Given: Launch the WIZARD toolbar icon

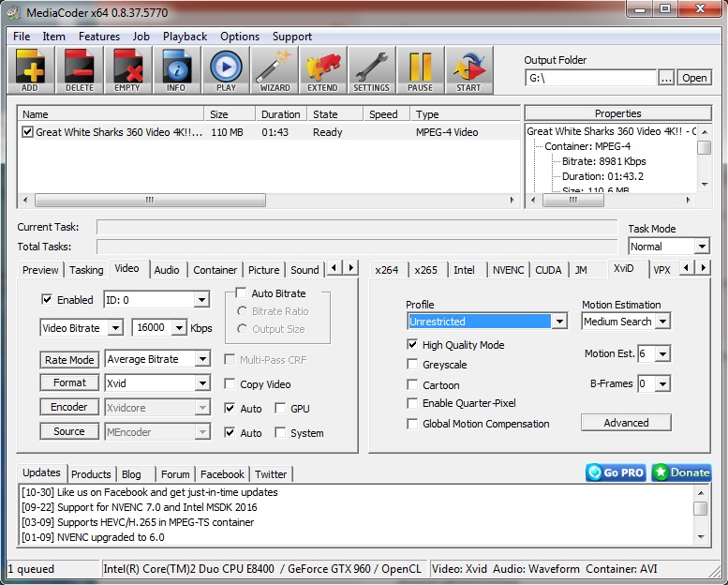Looking at the screenshot, I should [x=275, y=70].
